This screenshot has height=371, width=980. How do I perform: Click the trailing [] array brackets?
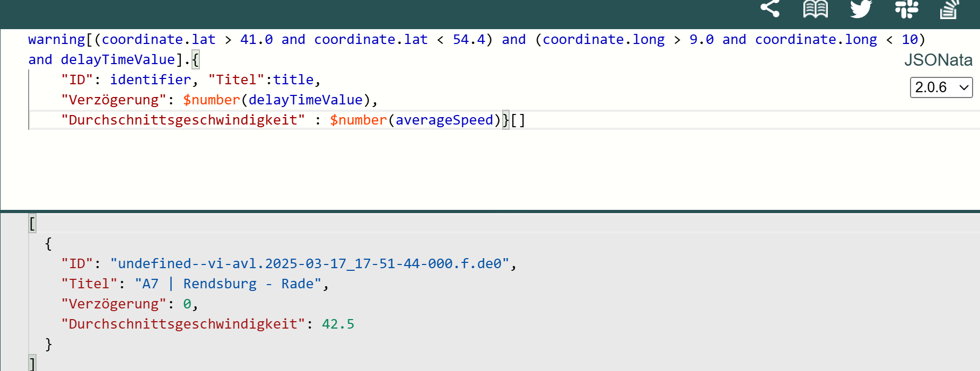(518, 120)
